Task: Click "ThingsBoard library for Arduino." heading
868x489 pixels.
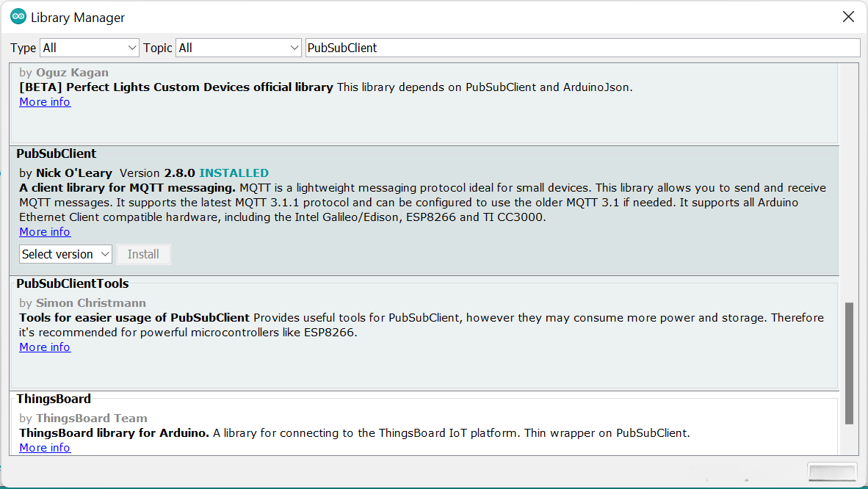Action: coord(114,433)
